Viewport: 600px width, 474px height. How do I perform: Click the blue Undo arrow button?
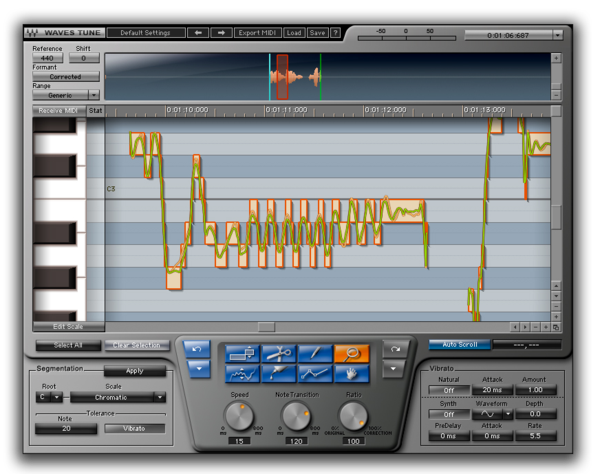pos(197,349)
